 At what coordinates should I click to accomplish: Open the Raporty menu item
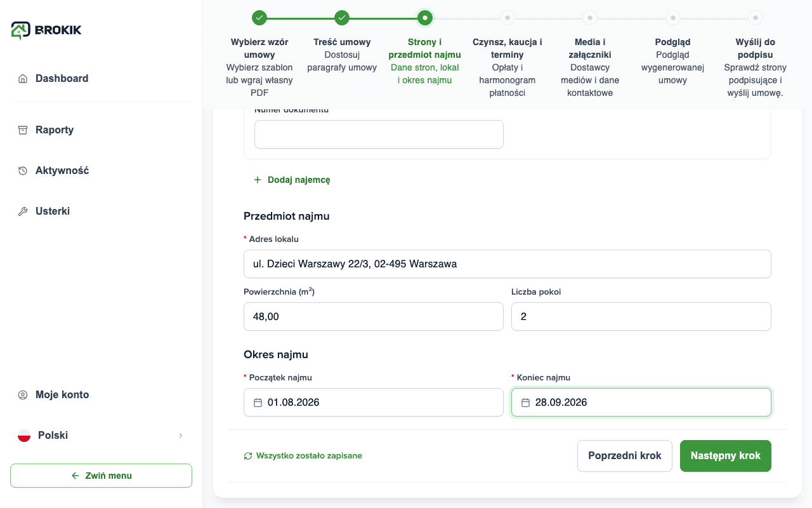(101, 130)
